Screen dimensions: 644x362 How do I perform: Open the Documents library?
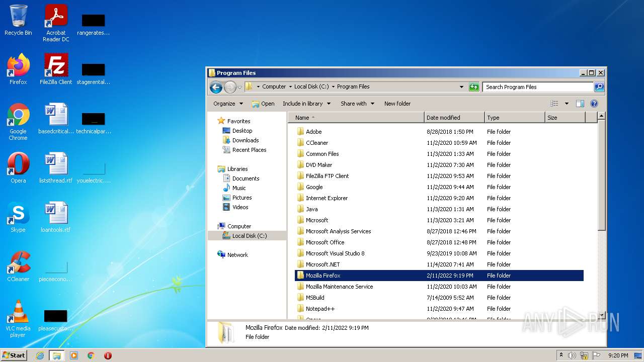[246, 178]
